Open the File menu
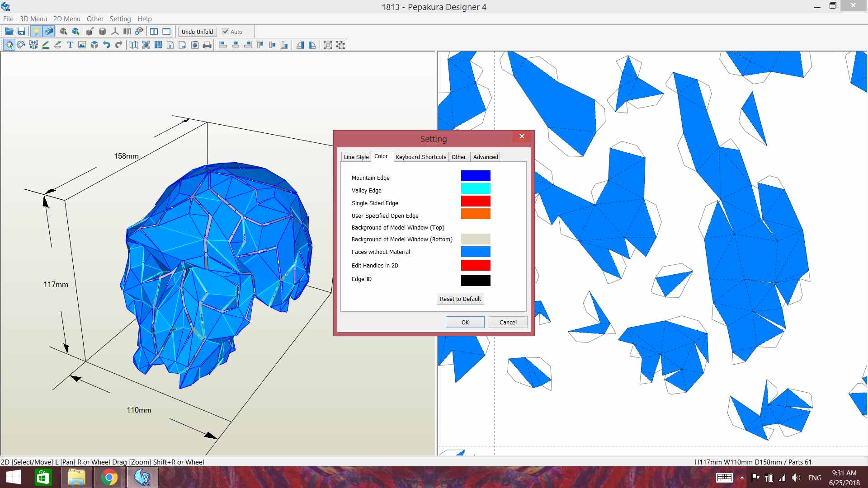This screenshot has height=488, width=868. pos(8,19)
